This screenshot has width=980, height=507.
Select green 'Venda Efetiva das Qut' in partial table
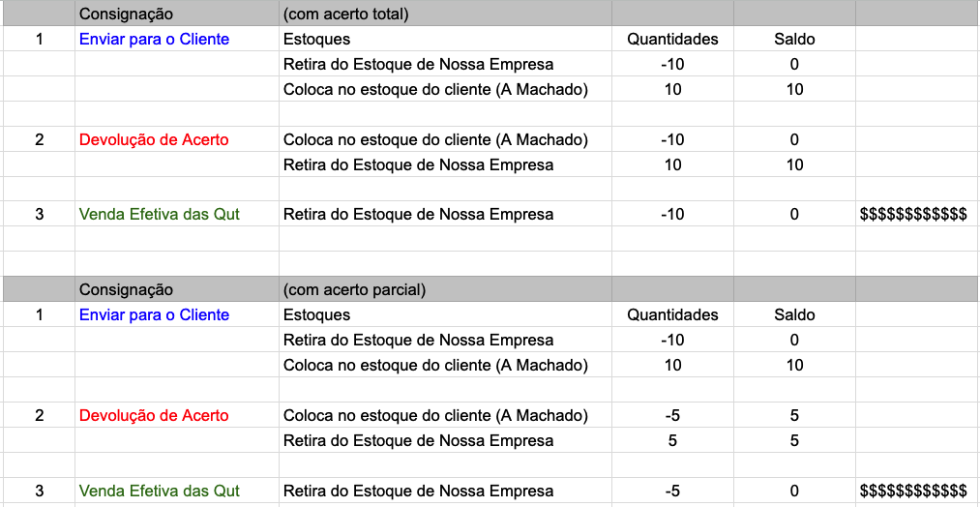177,491
